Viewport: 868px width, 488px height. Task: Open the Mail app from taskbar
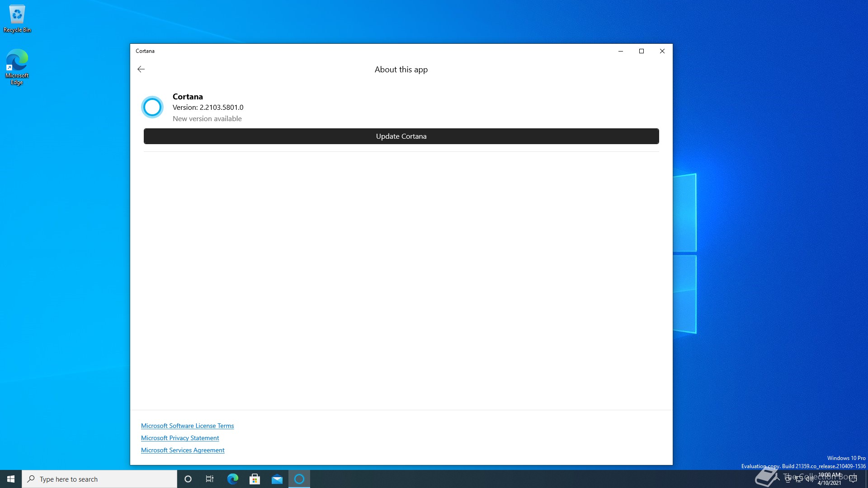(x=277, y=479)
